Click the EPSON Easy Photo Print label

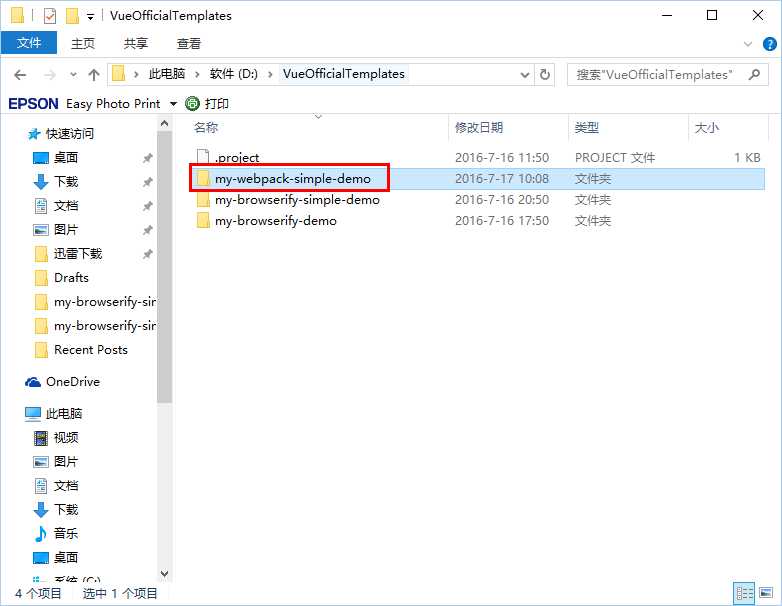tap(84, 103)
